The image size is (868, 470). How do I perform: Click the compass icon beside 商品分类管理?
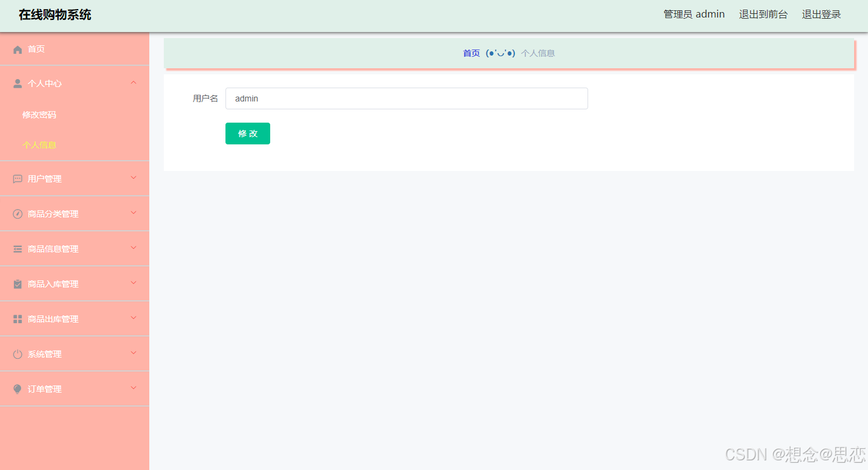(x=18, y=214)
